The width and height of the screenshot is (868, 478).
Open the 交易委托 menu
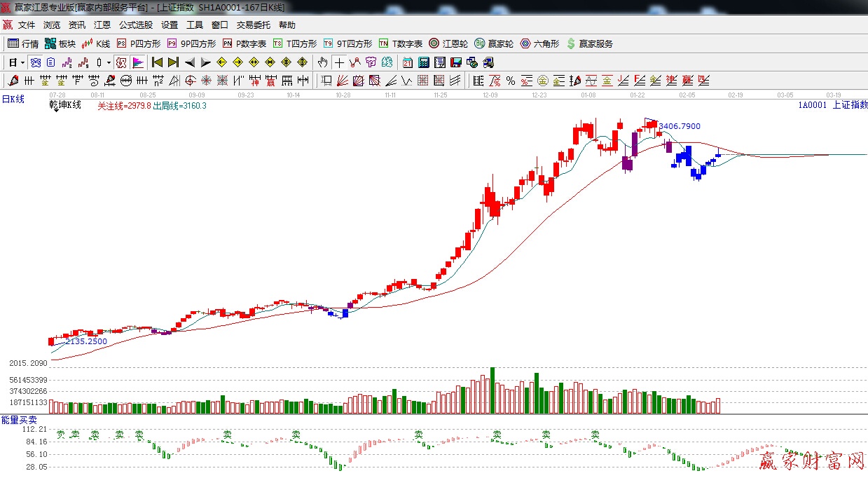[253, 25]
